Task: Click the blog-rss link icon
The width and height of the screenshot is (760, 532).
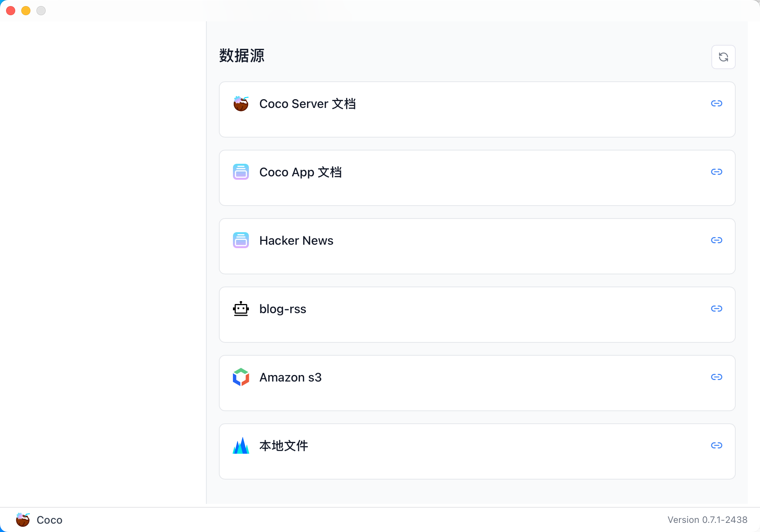Action: pyautogui.click(x=717, y=309)
